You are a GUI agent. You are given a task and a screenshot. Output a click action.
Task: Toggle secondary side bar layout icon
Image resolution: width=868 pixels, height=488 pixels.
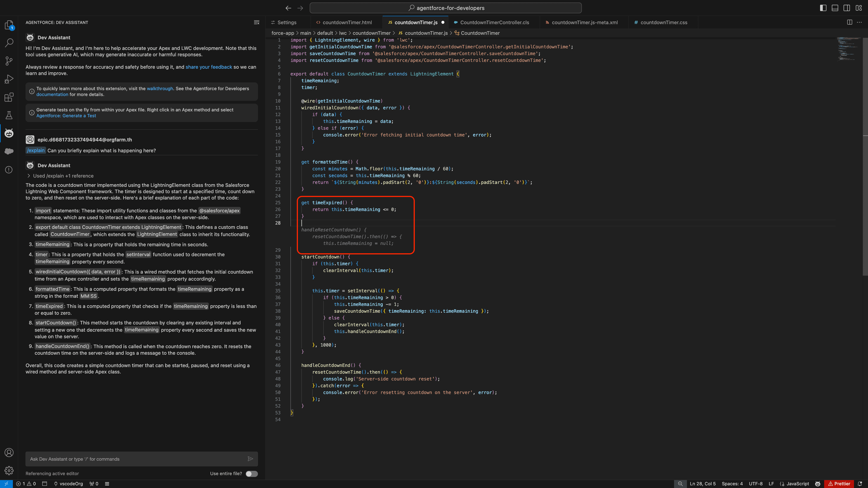tap(847, 8)
